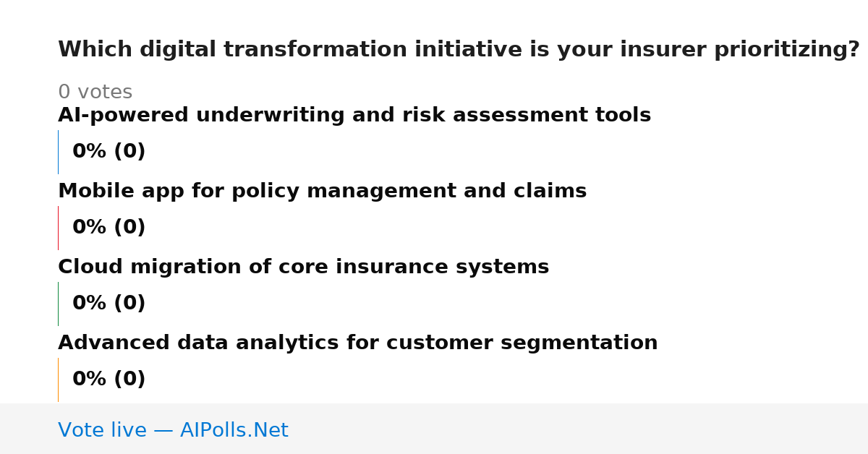Screen dimensions: 868x454
Task: Click 0% (0) result under AI-powered underwriting
Action: (x=109, y=152)
